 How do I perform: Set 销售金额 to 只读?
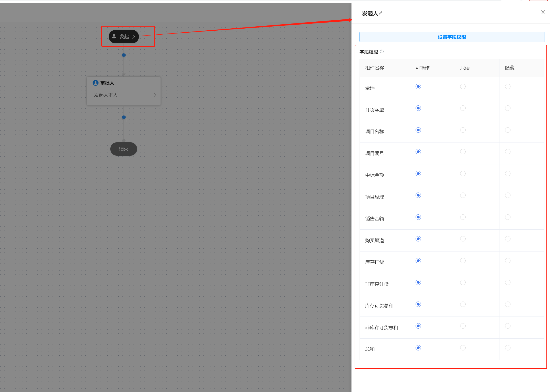(x=463, y=217)
